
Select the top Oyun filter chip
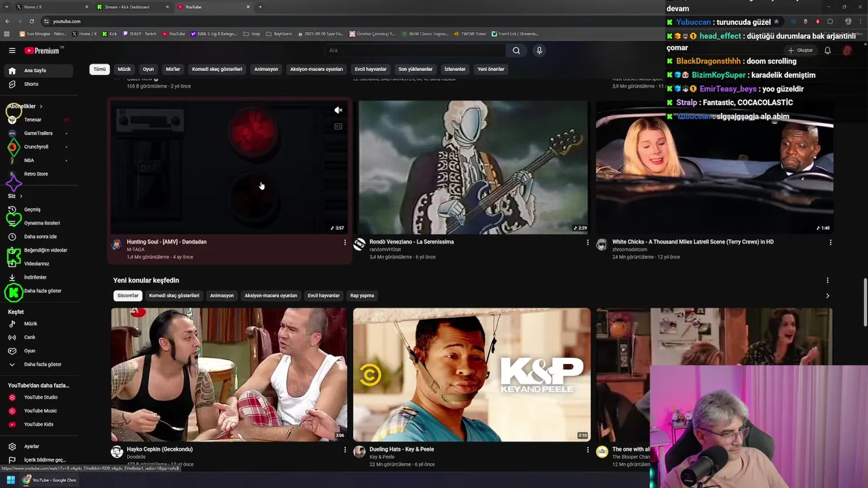tap(148, 69)
